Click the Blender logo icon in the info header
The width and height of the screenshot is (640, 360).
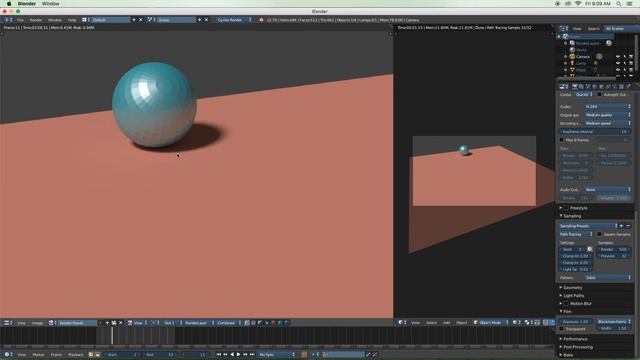click(261, 20)
